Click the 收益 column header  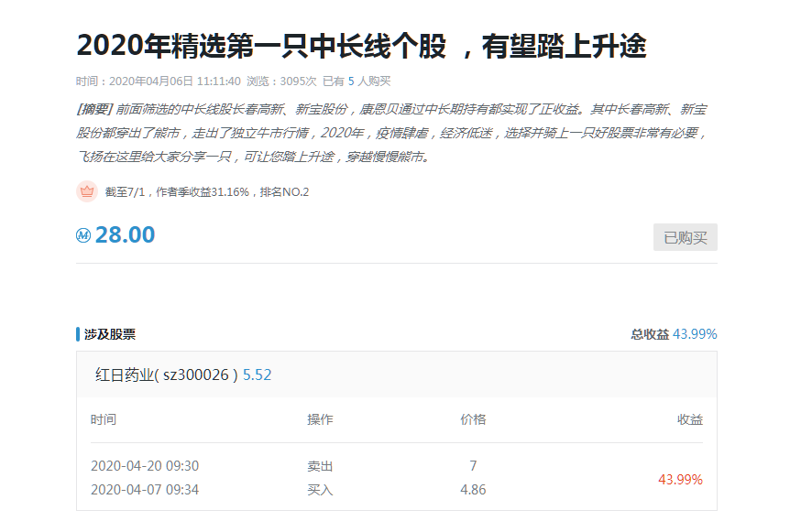(x=690, y=419)
